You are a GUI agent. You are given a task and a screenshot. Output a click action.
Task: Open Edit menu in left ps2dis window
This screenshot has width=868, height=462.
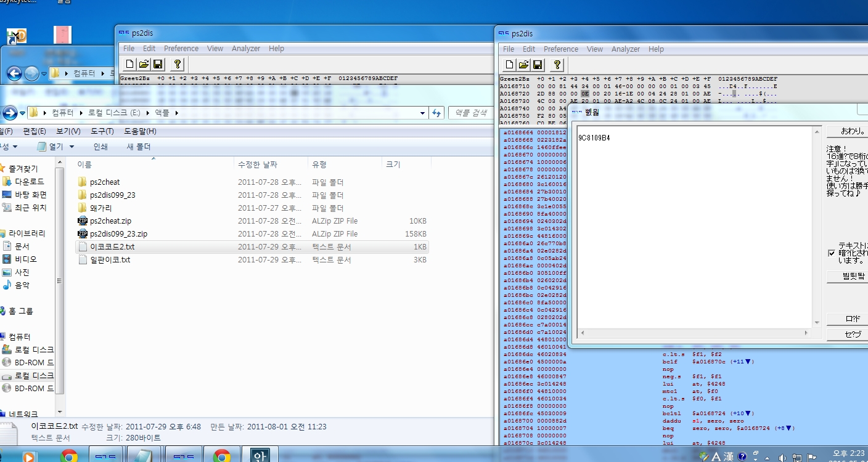point(149,49)
